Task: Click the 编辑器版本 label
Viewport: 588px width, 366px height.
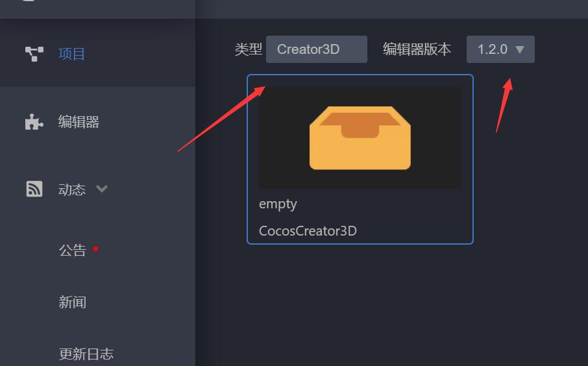Action: 417,49
